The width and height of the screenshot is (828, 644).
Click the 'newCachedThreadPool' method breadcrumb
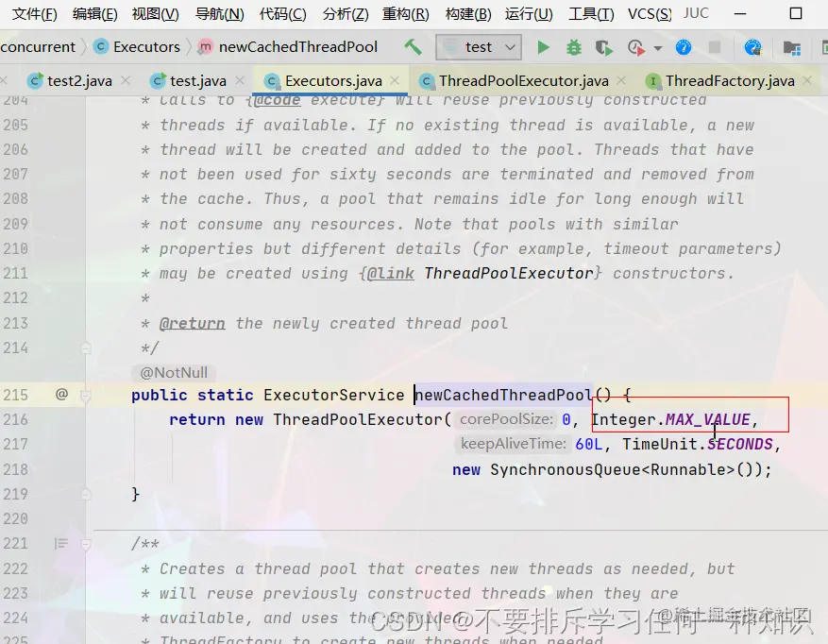click(288, 47)
